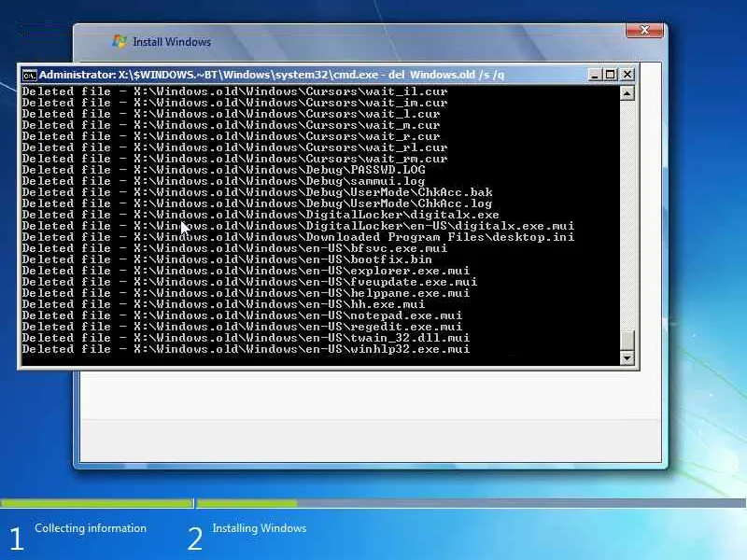The width and height of the screenshot is (747, 560).
Task: Click the scroll-up arrow in the command prompt
Action: point(627,94)
